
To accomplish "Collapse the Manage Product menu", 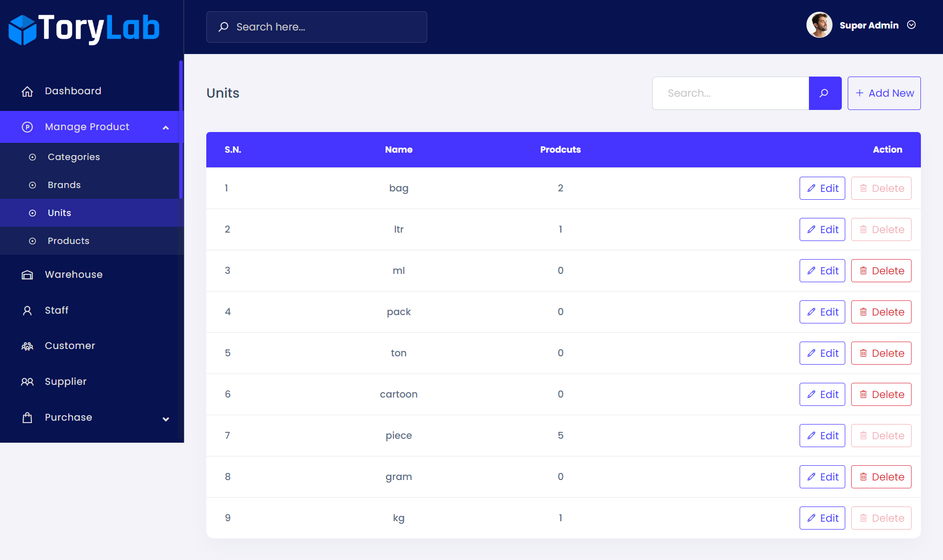I will pos(166,128).
